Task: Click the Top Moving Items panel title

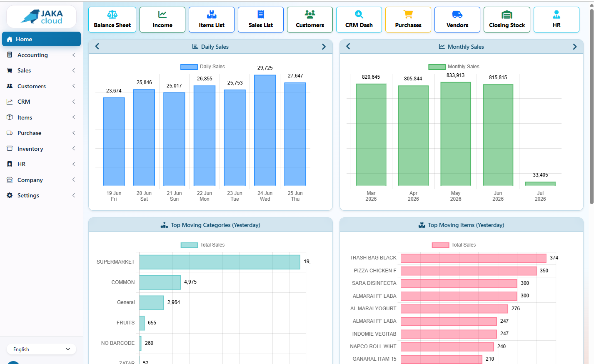Action: [466, 225]
